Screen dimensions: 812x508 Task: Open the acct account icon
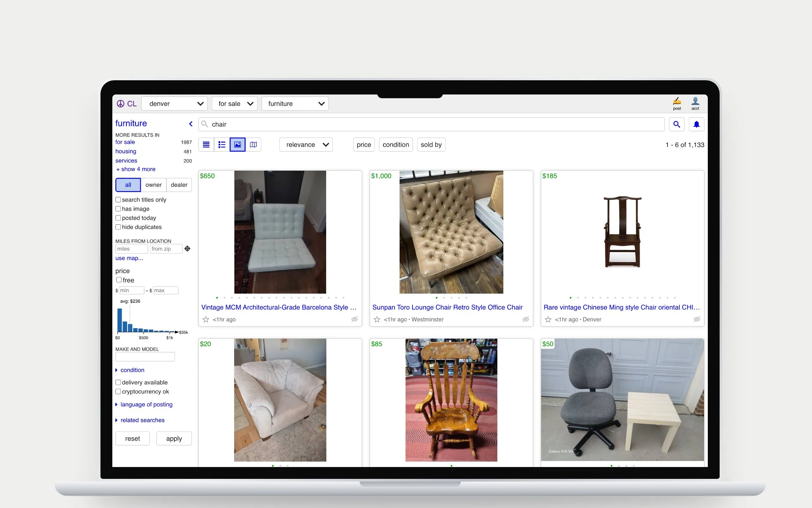click(695, 104)
